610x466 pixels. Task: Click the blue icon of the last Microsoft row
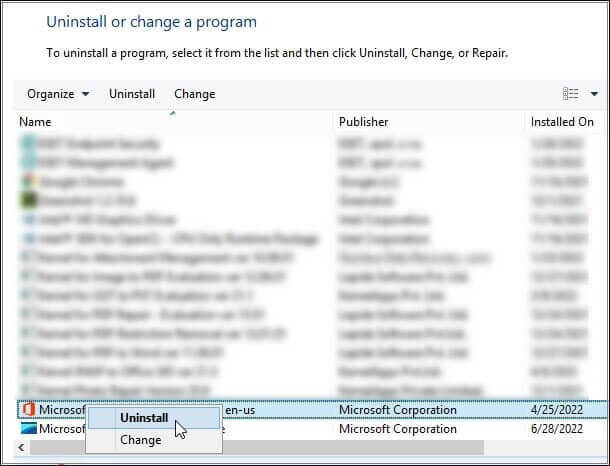(28, 429)
